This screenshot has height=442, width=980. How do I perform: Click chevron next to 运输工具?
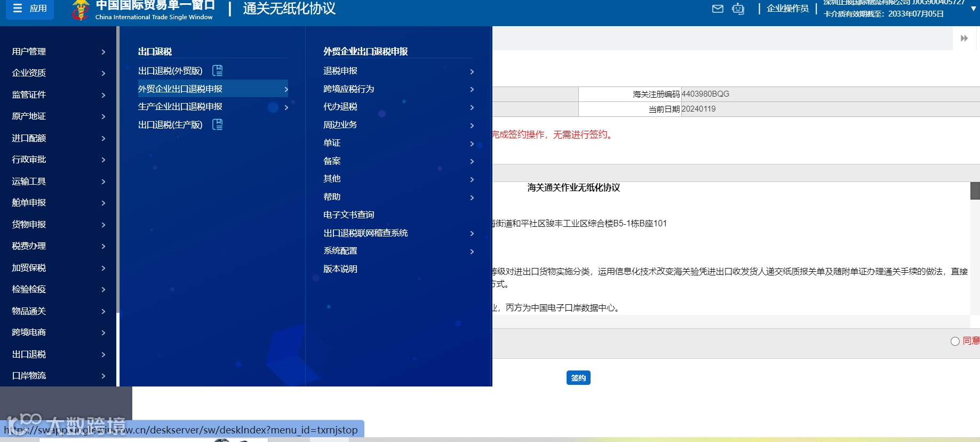(103, 181)
